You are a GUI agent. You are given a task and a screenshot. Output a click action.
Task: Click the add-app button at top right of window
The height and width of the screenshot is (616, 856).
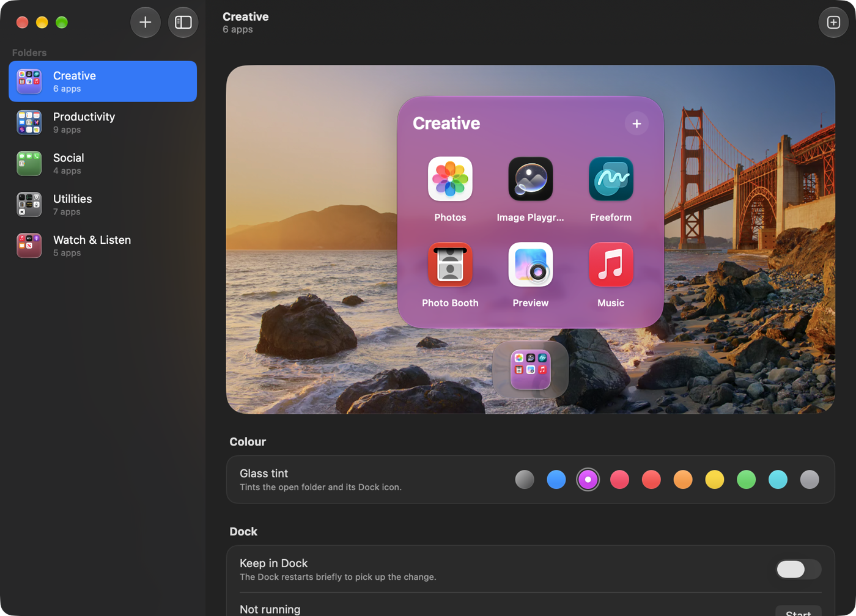[833, 23]
